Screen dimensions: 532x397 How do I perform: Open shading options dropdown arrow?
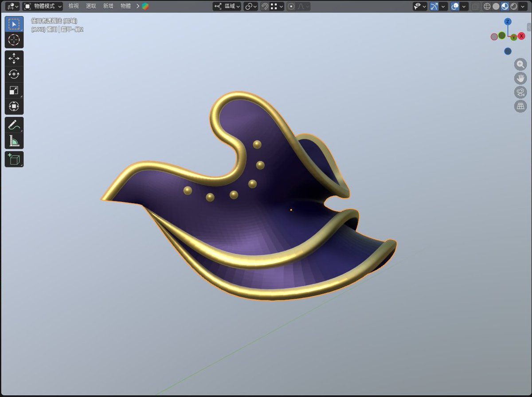tap(522, 6)
